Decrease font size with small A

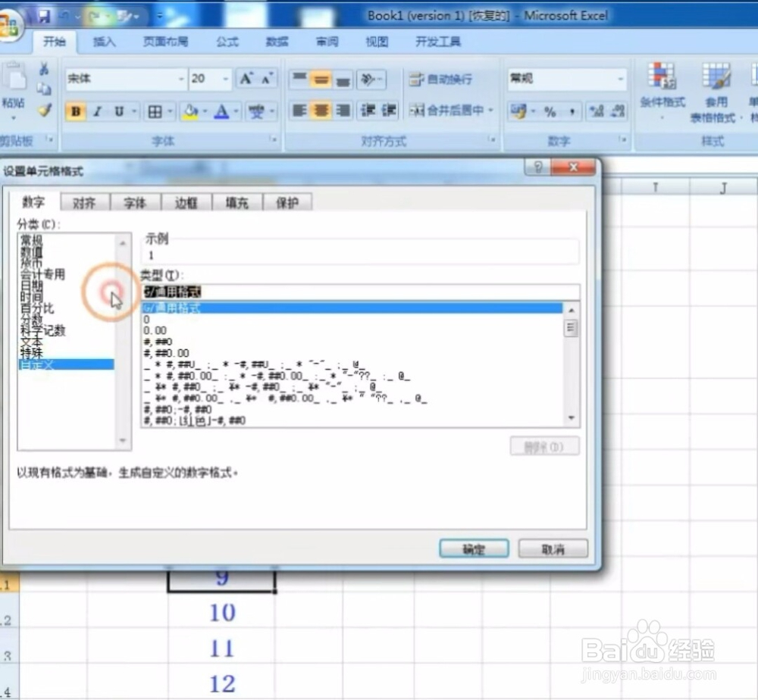click(267, 78)
